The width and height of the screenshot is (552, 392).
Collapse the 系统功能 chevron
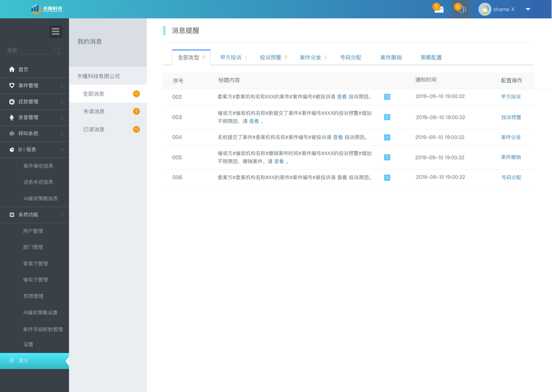(61, 215)
